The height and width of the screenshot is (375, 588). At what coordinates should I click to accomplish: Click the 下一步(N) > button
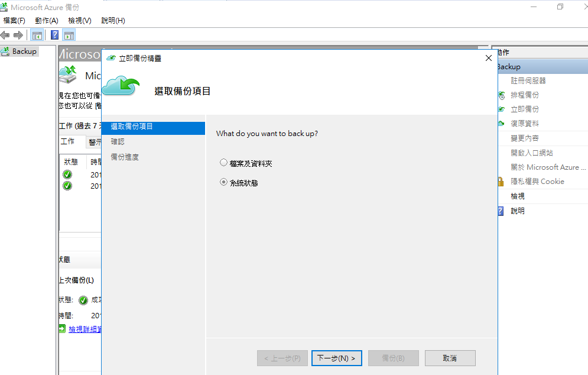point(336,358)
